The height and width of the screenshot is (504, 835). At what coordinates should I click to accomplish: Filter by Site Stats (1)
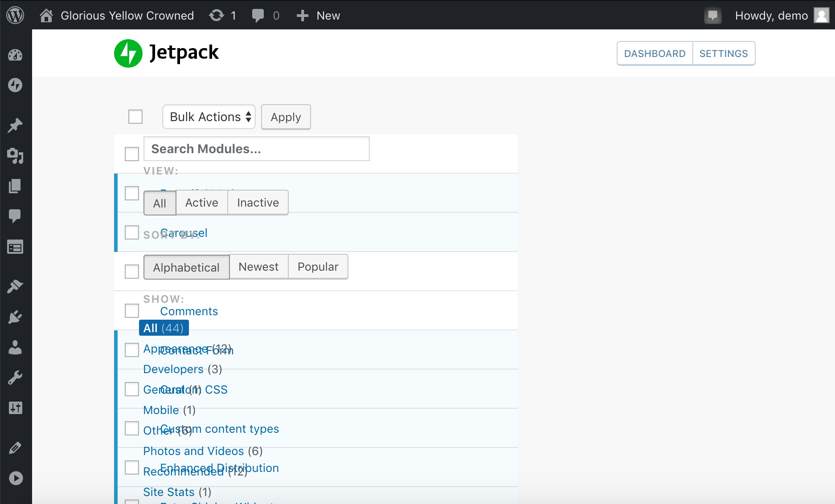click(177, 492)
